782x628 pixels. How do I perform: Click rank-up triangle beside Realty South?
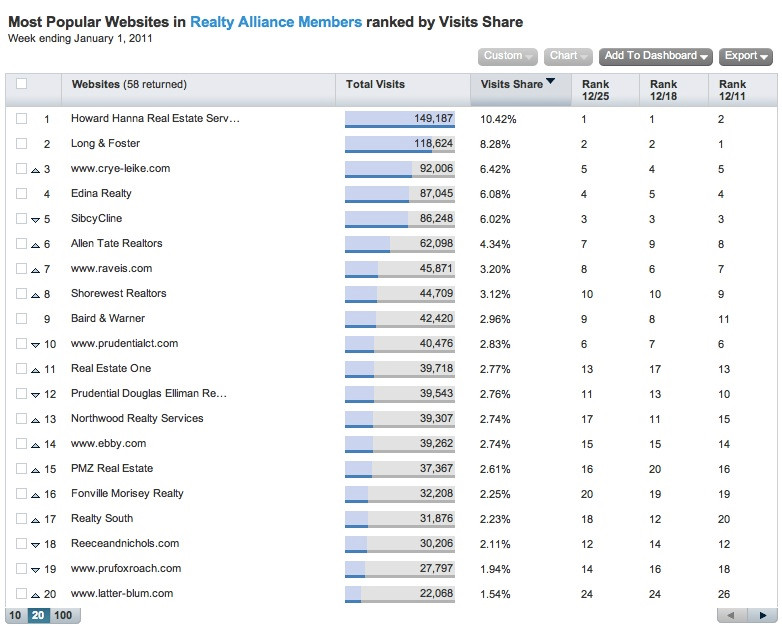(x=35, y=520)
